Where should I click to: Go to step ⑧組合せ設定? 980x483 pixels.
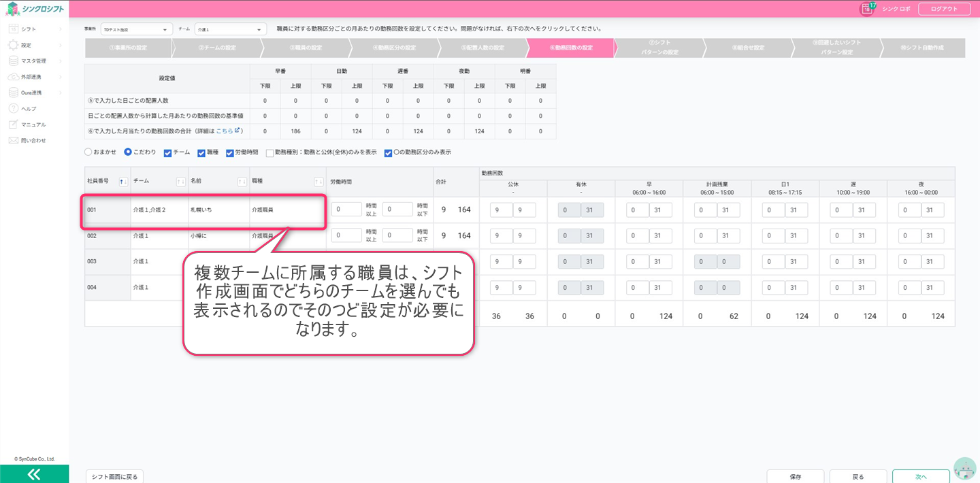pyautogui.click(x=748, y=48)
